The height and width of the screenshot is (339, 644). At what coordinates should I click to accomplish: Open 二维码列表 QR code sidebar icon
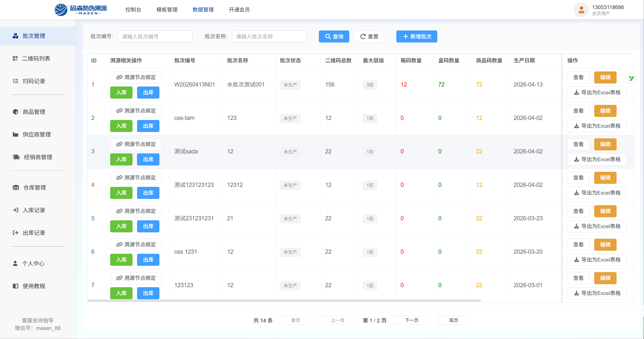tap(15, 59)
